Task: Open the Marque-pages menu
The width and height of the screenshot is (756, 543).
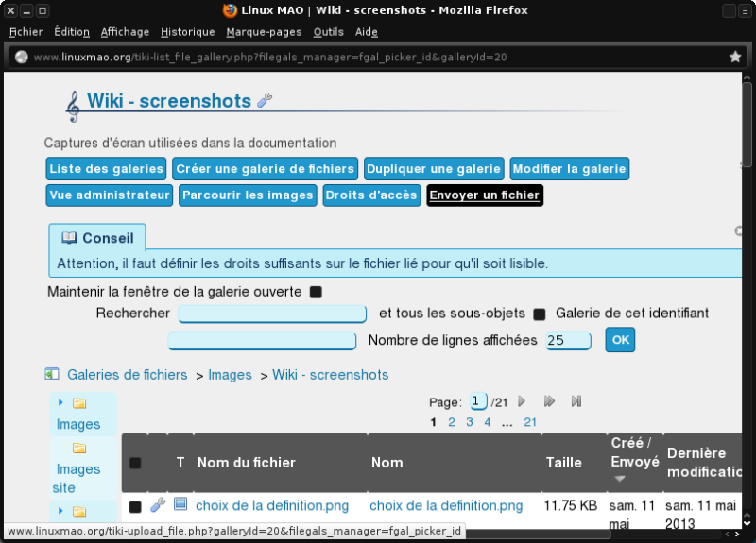Action: (x=264, y=32)
